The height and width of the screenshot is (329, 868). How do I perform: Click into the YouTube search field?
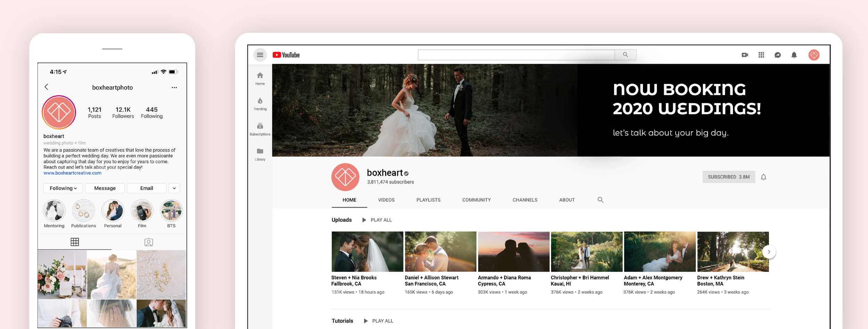516,55
